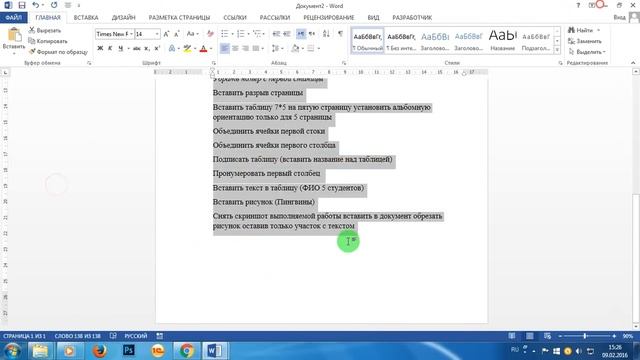This screenshot has height=360, width=640.
Task: Apply the text highlight color marker
Action: (187, 48)
